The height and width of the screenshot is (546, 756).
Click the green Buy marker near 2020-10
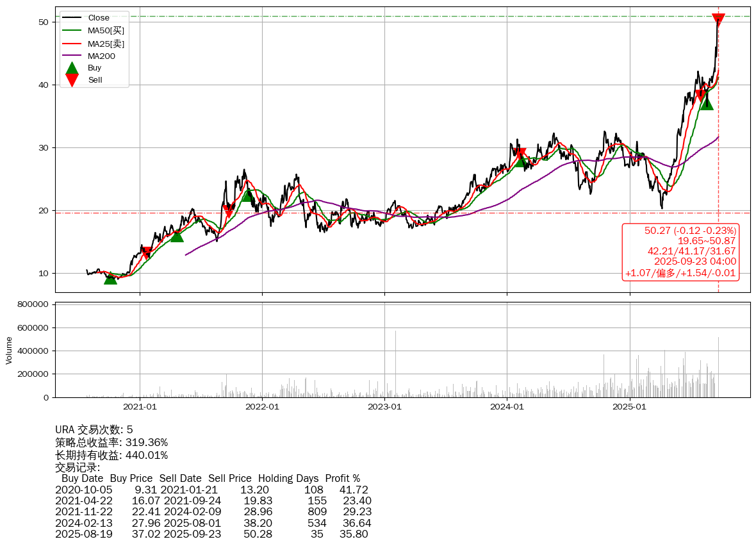pos(110,277)
